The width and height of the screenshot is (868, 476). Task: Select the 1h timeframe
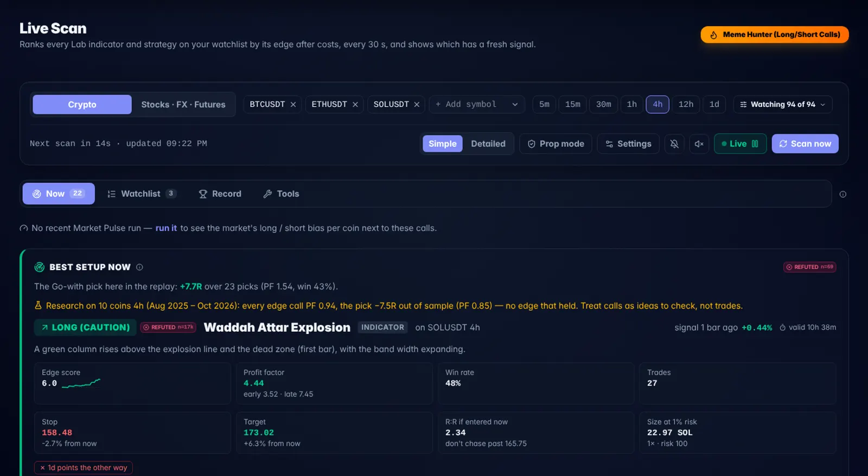pyautogui.click(x=632, y=105)
